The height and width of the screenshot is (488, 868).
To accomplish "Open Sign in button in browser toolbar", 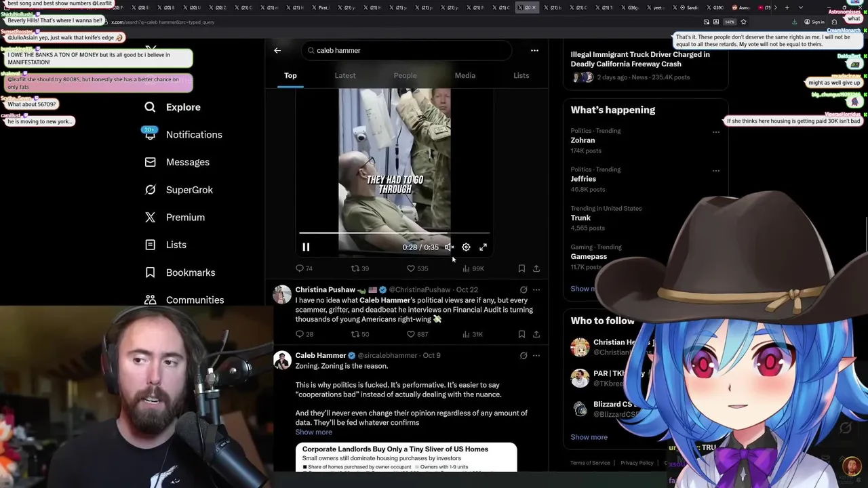I will (815, 22).
